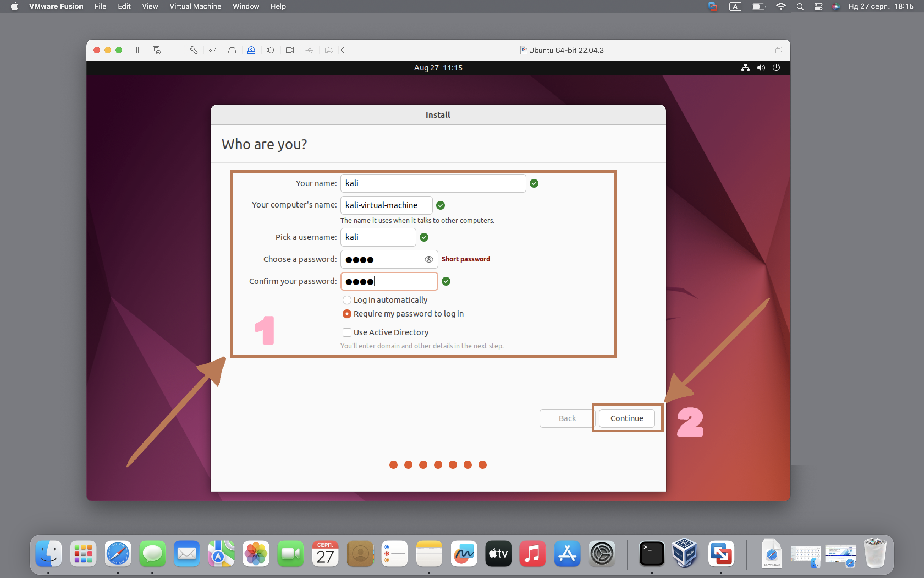
Task: Click the date and time in menu bar
Action: point(881,7)
